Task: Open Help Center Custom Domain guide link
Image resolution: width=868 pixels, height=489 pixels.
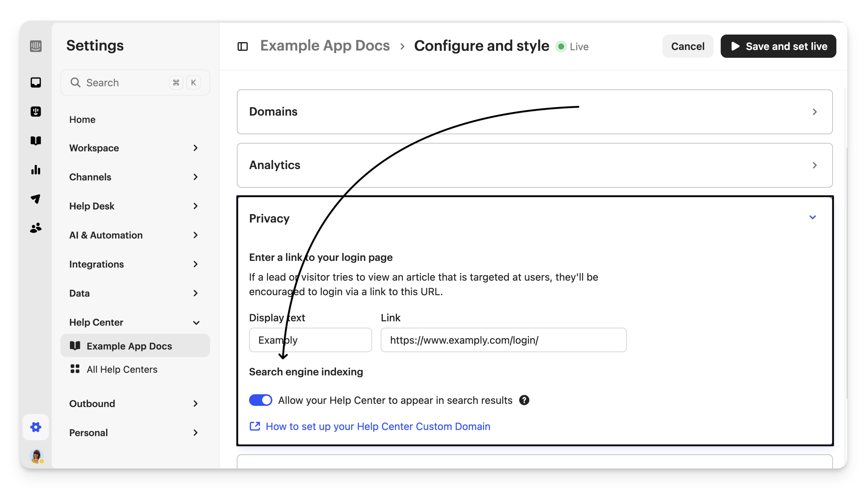Action: (x=377, y=426)
